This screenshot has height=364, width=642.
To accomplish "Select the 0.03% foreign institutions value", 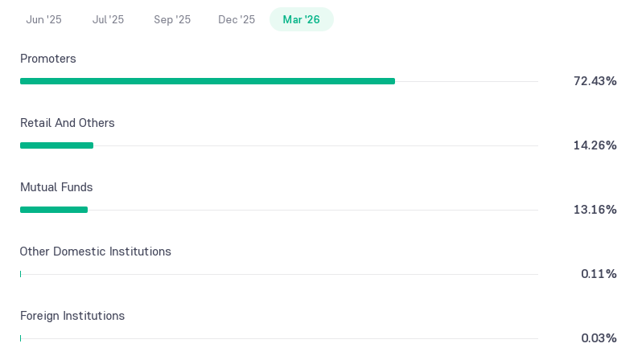I will 599,338.
